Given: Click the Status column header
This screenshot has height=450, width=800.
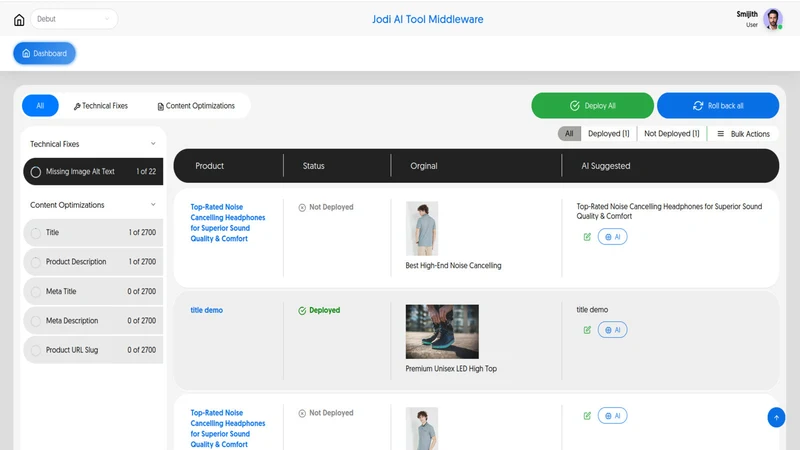Looking at the screenshot, I should 313,166.
